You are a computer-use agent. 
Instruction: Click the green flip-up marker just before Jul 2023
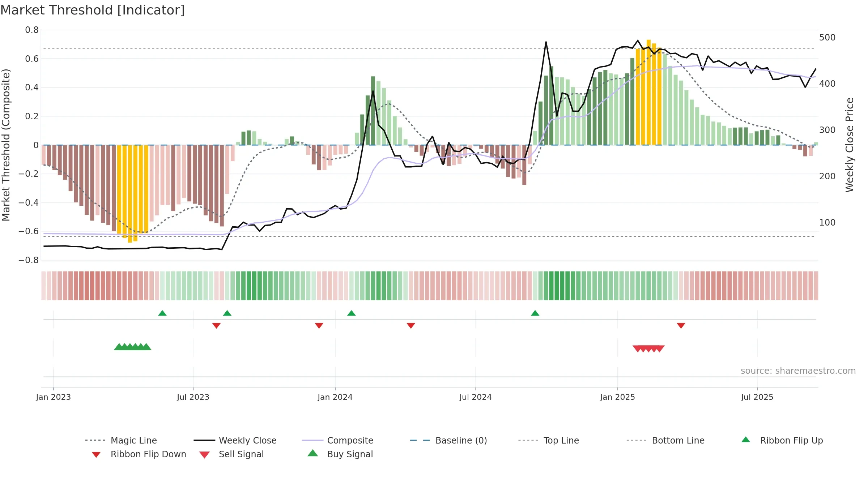(x=162, y=313)
